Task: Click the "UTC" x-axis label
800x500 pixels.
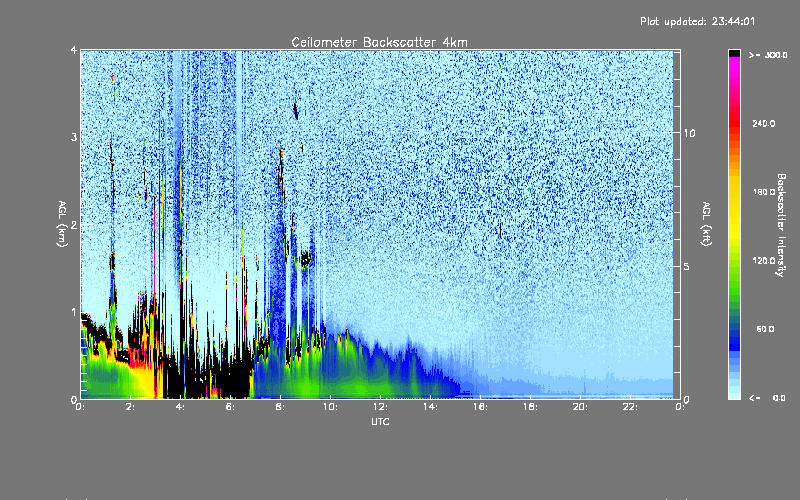Action: pyautogui.click(x=380, y=421)
